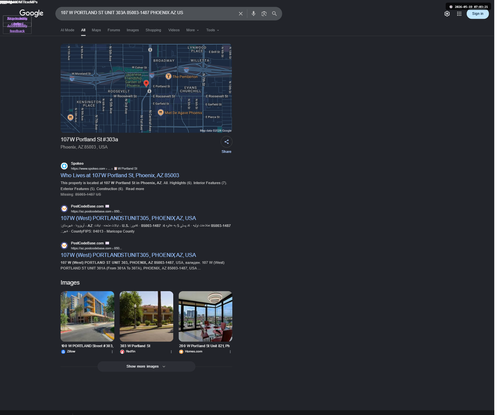Click the Spokeo favicon in first result
The height and width of the screenshot is (415, 500).
pyautogui.click(x=64, y=166)
